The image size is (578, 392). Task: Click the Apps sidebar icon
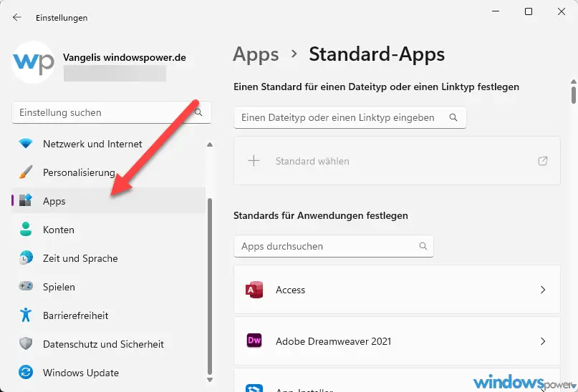pos(26,200)
